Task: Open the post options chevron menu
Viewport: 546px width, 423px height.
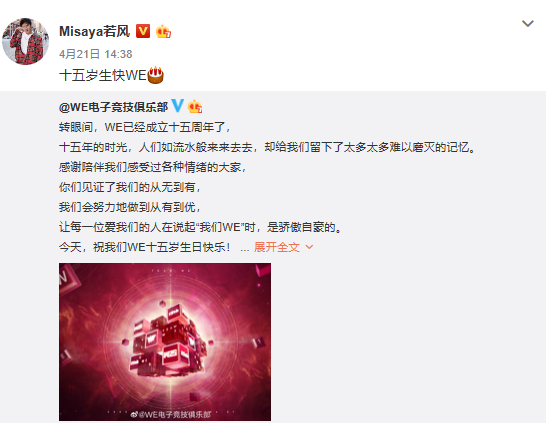Action: point(528,23)
